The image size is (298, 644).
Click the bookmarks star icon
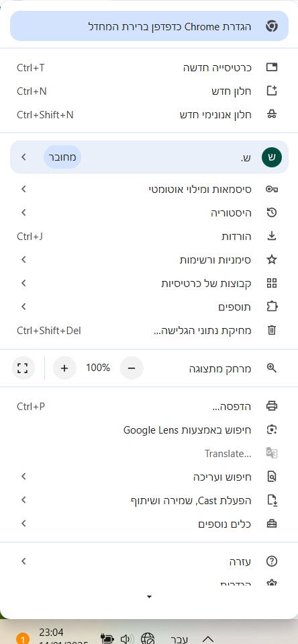(x=272, y=259)
